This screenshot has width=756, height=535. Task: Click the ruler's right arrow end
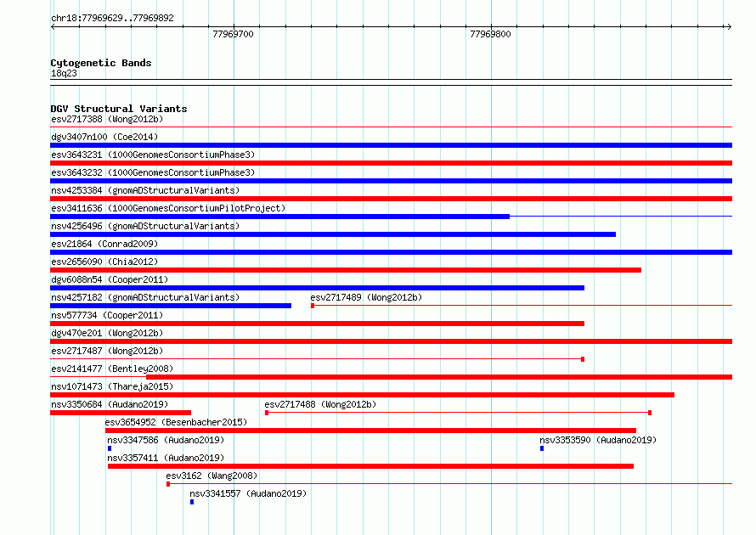(729, 26)
